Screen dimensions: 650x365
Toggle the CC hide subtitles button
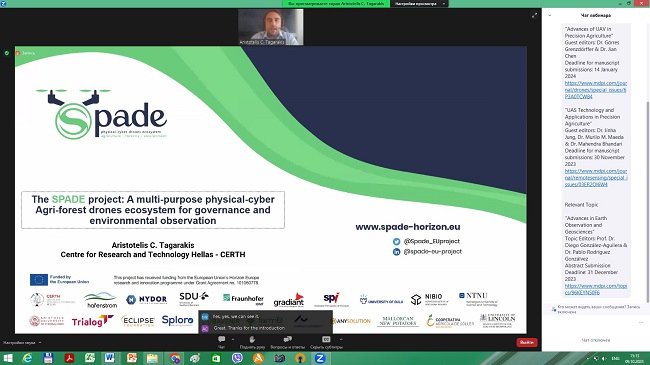[x=326, y=339]
